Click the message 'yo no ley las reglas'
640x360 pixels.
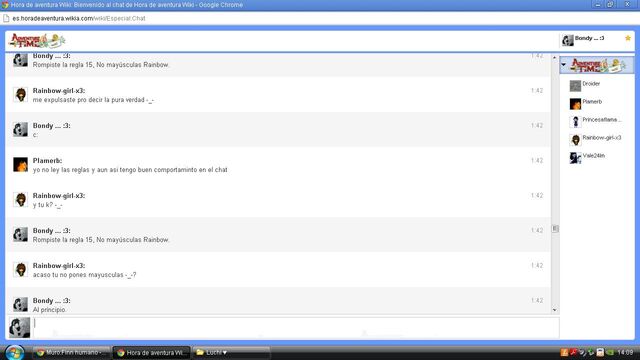pyautogui.click(x=130, y=170)
